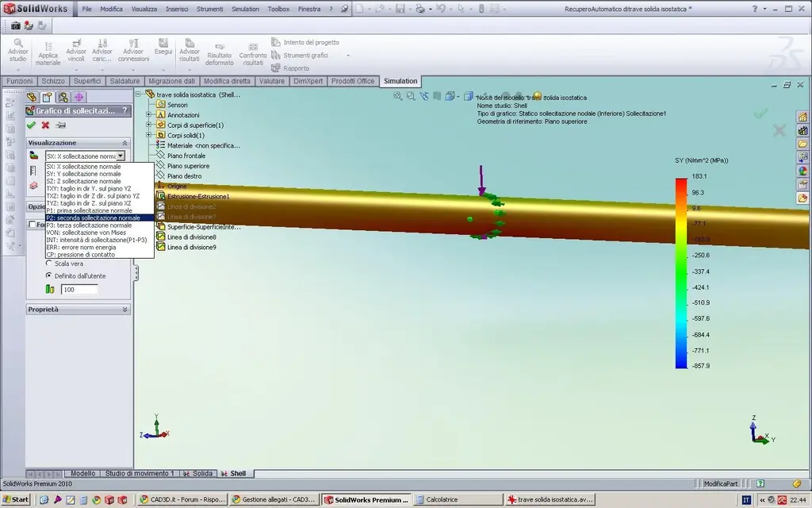Click the Zoom to fit icon
The height and width of the screenshot is (508, 812).
(398, 96)
